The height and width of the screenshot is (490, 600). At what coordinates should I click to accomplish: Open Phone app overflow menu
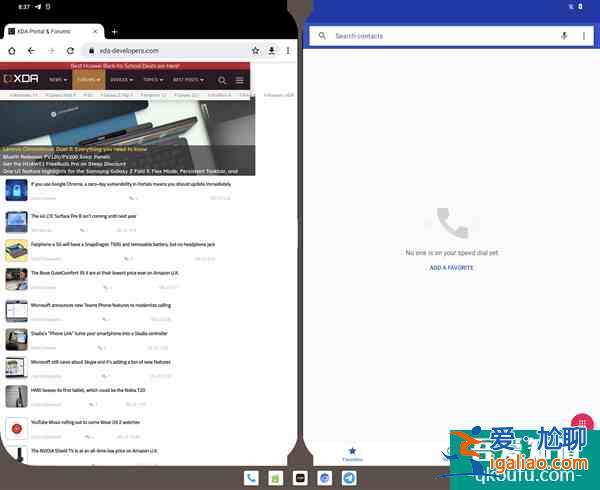click(x=584, y=36)
